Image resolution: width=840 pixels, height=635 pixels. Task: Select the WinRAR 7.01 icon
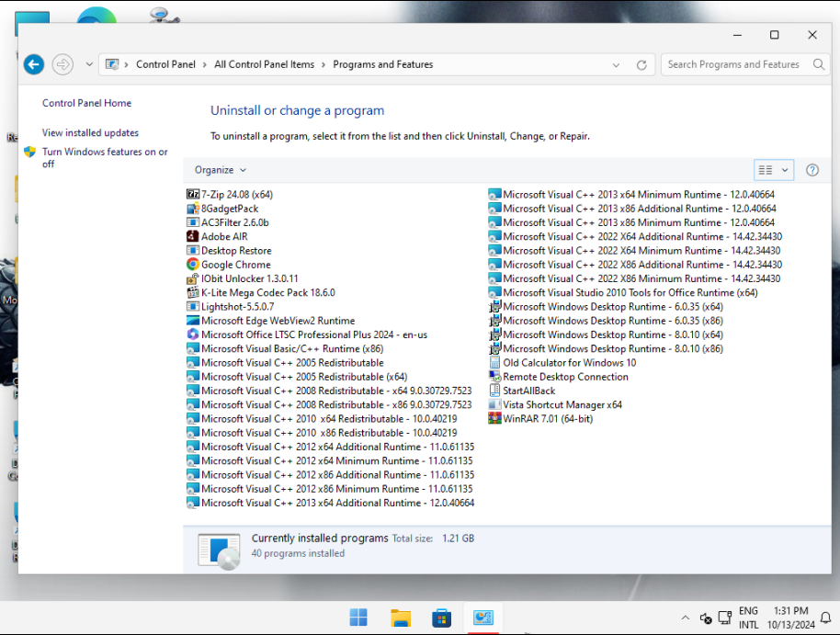coord(494,418)
